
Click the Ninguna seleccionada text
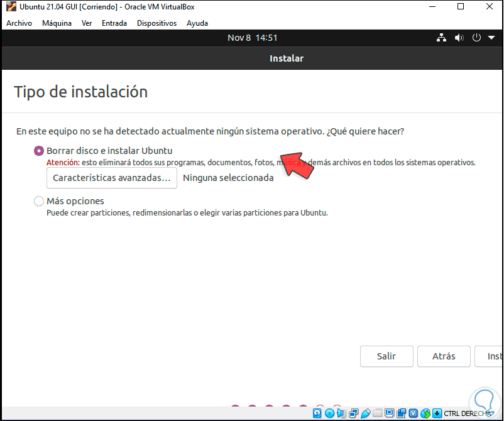(x=228, y=178)
